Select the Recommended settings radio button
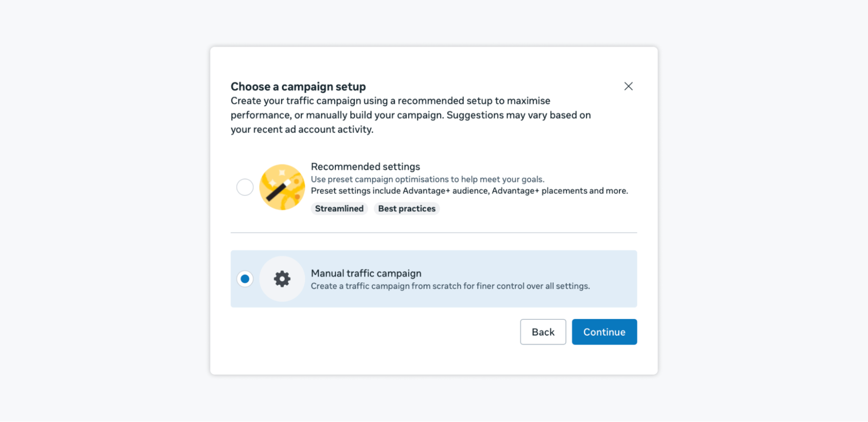868x422 pixels. click(245, 187)
